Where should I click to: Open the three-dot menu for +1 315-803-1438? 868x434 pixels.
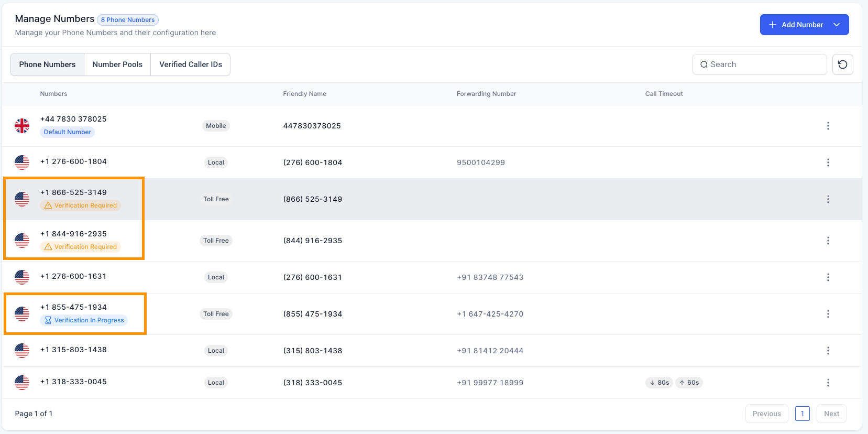(828, 351)
